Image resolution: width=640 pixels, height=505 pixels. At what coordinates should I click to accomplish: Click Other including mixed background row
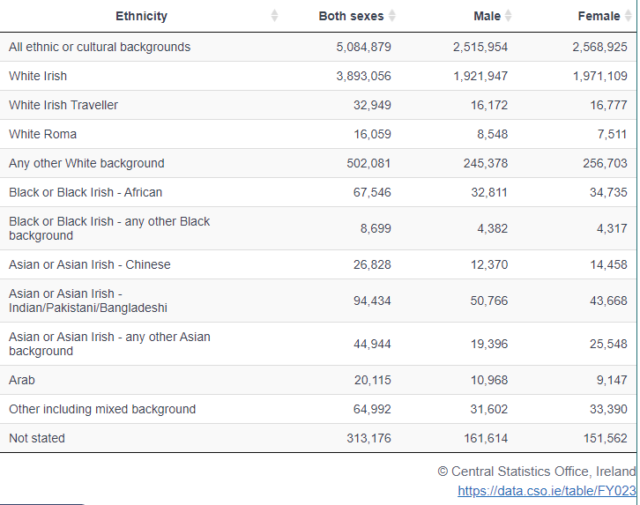(x=102, y=409)
